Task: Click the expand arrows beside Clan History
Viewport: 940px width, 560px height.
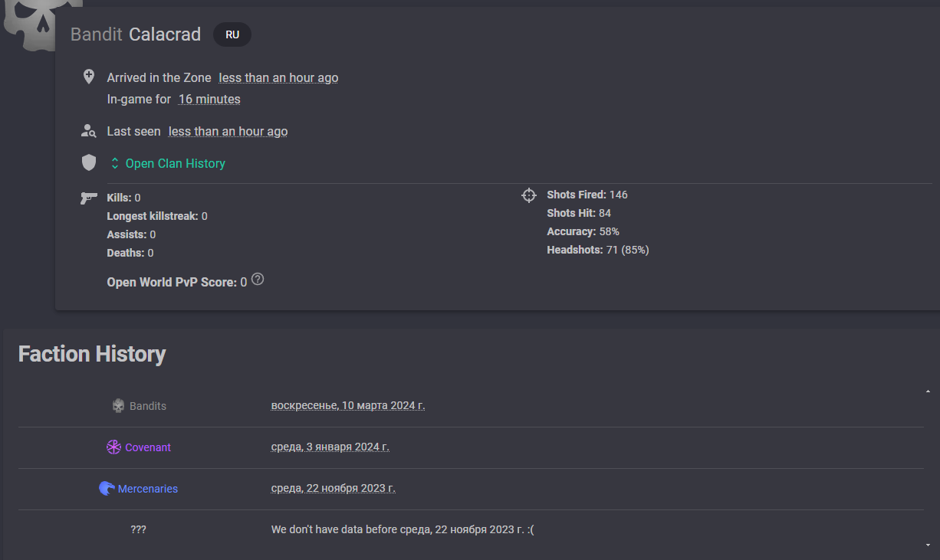Action: (x=115, y=163)
